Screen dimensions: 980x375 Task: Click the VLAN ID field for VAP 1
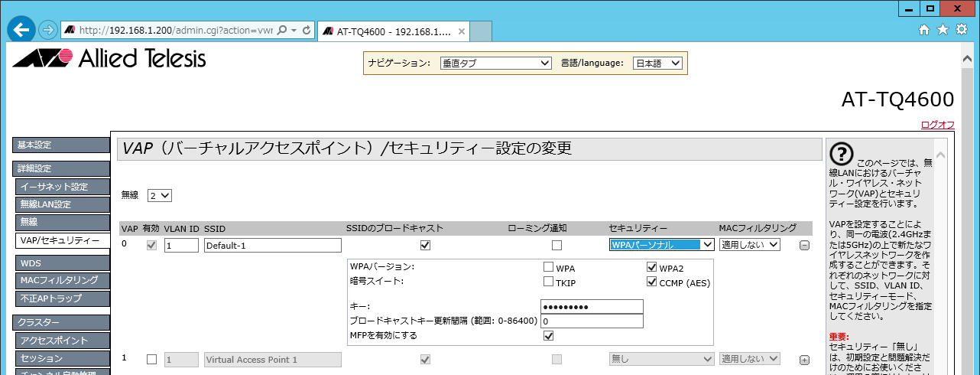point(181,359)
